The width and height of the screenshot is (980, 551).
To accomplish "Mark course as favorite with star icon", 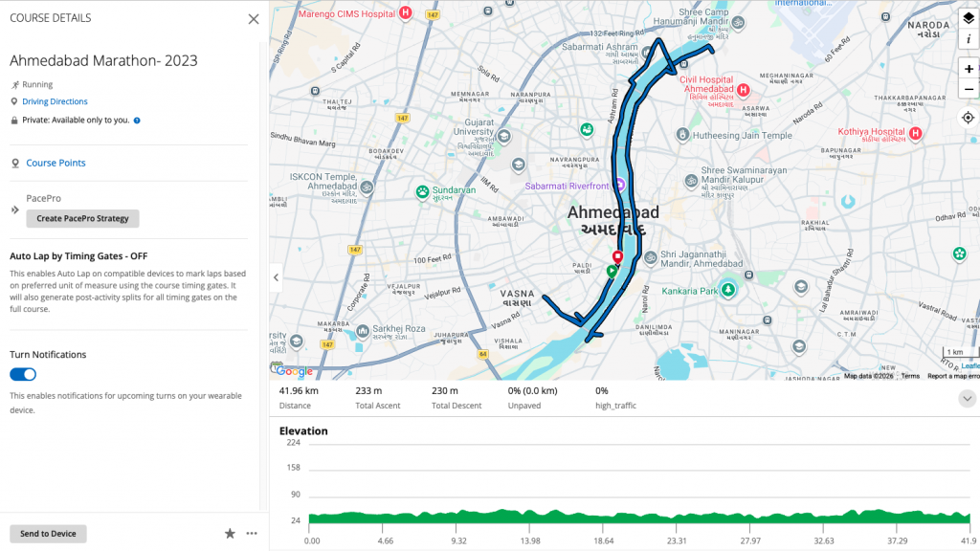I will point(230,534).
